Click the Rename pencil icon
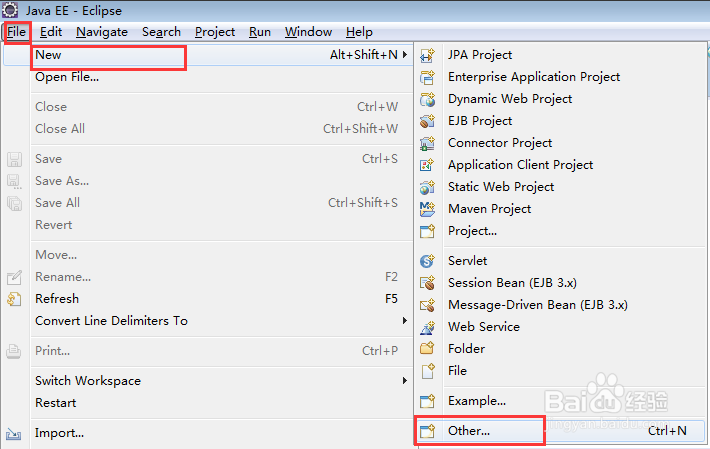 pyautogui.click(x=14, y=277)
